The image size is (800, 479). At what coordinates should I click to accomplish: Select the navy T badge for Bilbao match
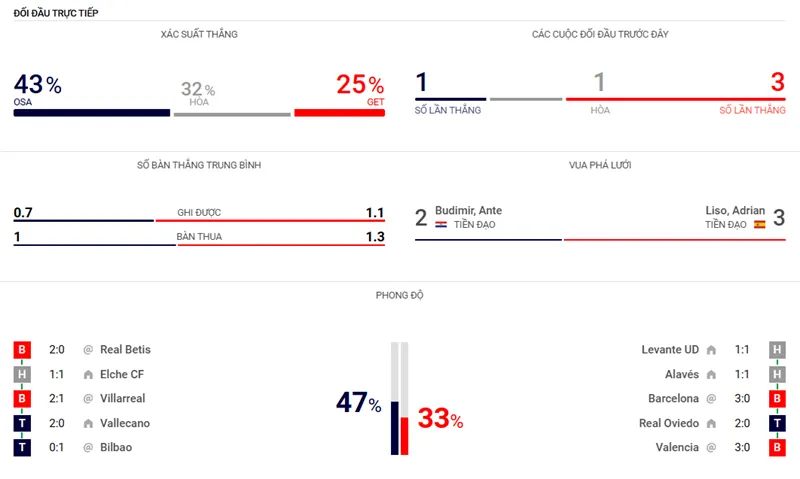click(x=22, y=448)
